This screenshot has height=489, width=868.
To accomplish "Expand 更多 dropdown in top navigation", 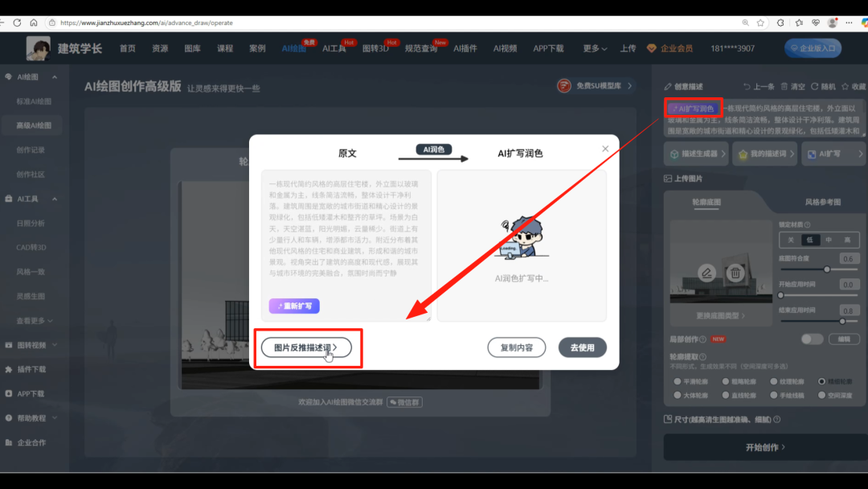I will (x=595, y=49).
